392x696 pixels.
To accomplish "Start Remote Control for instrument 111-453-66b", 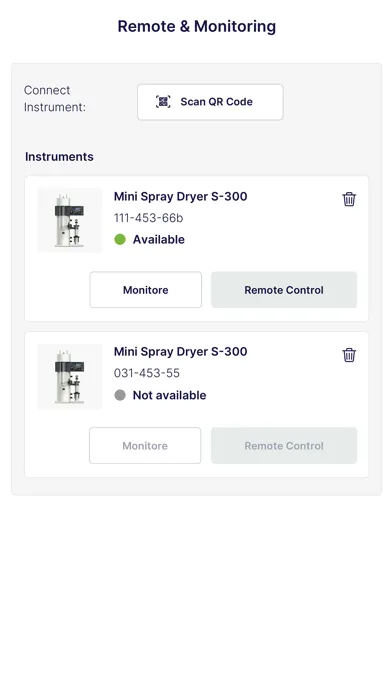I will click(x=284, y=290).
